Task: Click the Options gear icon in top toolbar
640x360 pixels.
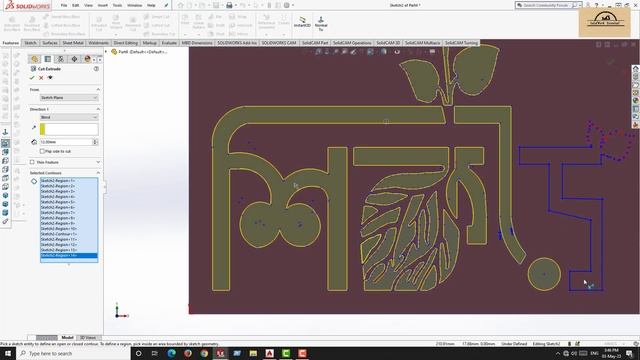Action: coord(287,5)
